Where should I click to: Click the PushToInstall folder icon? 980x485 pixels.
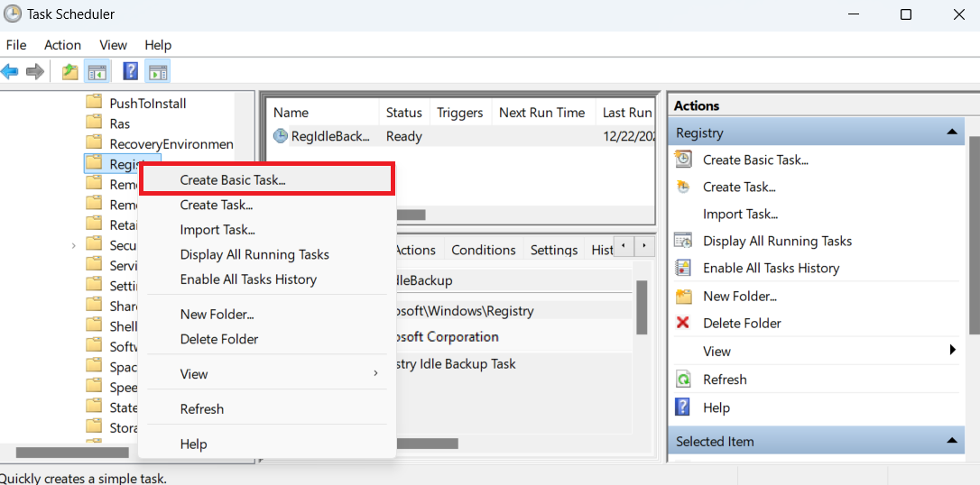(94, 102)
